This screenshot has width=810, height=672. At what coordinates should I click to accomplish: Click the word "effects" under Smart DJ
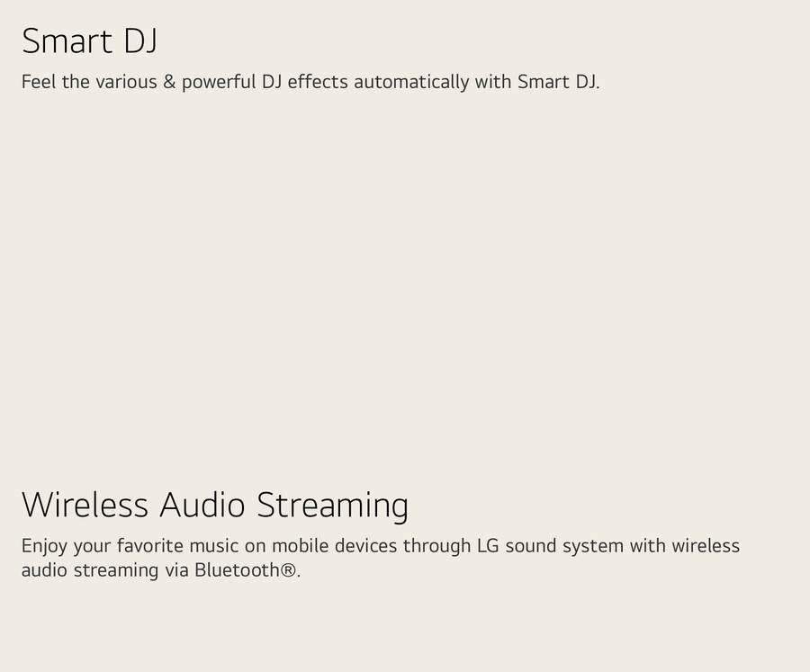(x=318, y=82)
